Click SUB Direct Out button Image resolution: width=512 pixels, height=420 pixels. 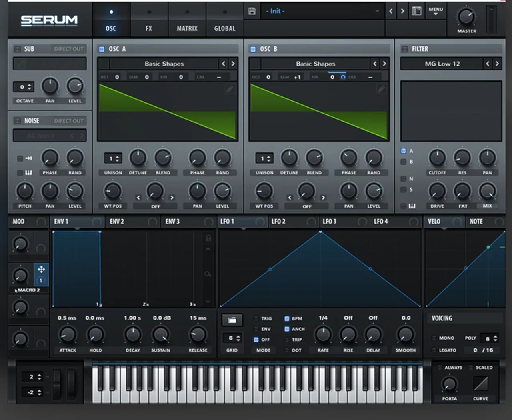tap(69, 49)
